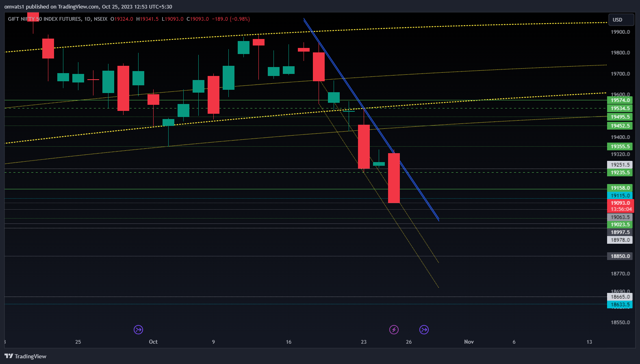Click the open value O19324.0 in legend

pyautogui.click(x=122, y=19)
